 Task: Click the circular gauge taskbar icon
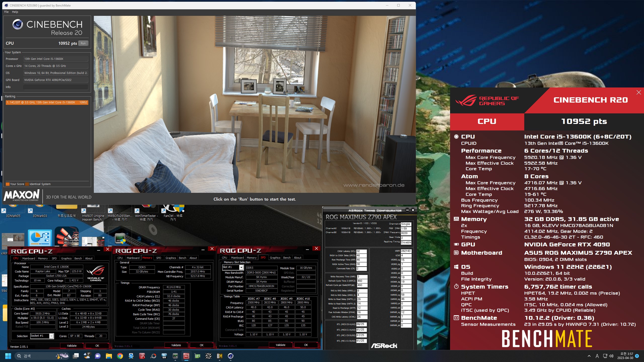(153, 356)
